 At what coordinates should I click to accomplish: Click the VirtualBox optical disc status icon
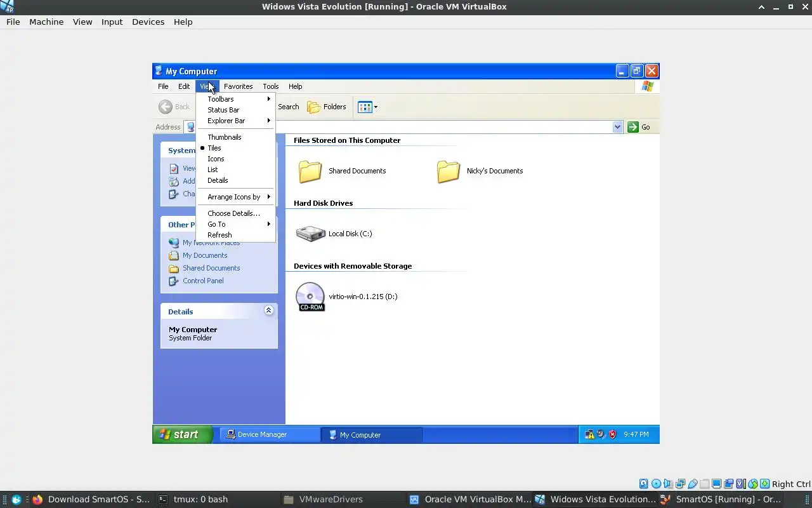click(657, 484)
